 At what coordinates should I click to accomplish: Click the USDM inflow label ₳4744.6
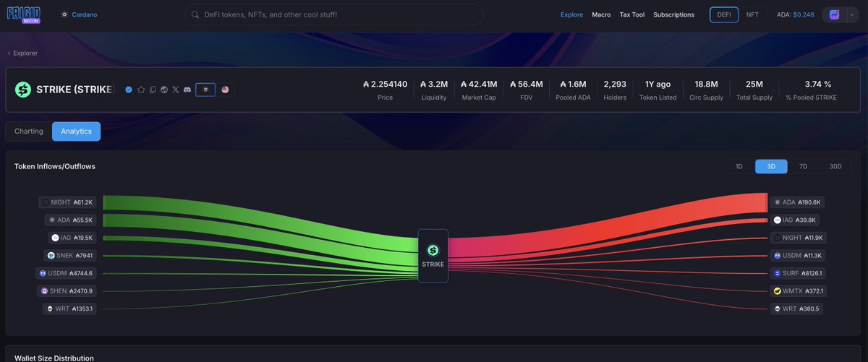click(x=66, y=273)
